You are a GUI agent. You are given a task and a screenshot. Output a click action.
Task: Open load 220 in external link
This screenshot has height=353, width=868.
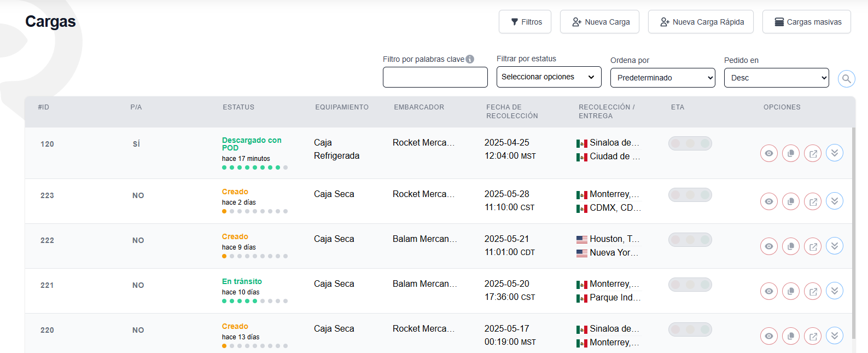[813, 336]
